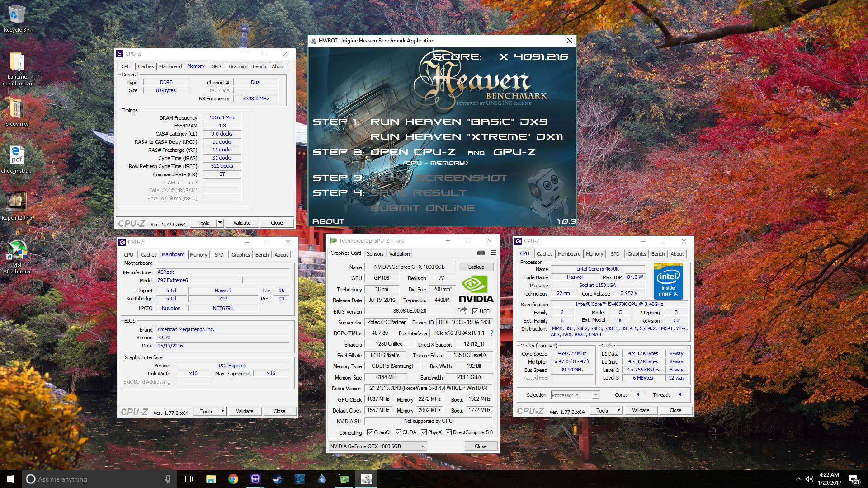Screen dimensions: 868x488
Task: Click the GPU name field NVIDIA GeForce GTX 1060 6GB
Action: pyautogui.click(x=410, y=267)
